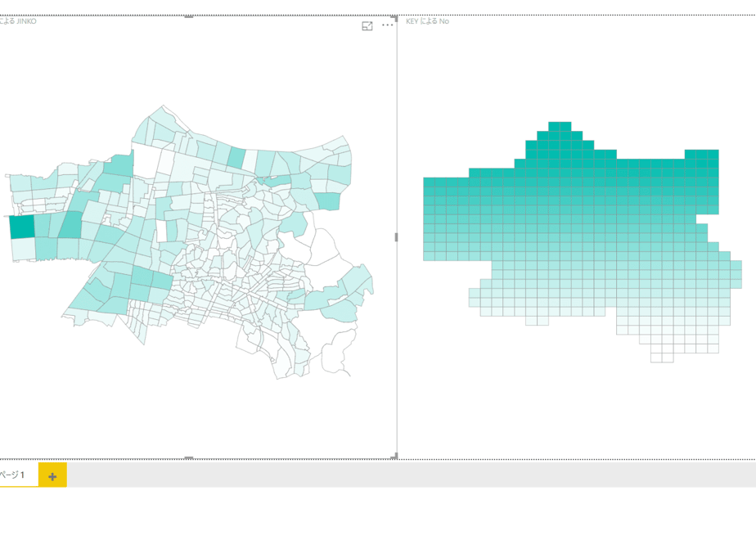Grab the bottom-right corner handle of JINKO visual
The height and width of the screenshot is (540, 756).
pos(396,456)
